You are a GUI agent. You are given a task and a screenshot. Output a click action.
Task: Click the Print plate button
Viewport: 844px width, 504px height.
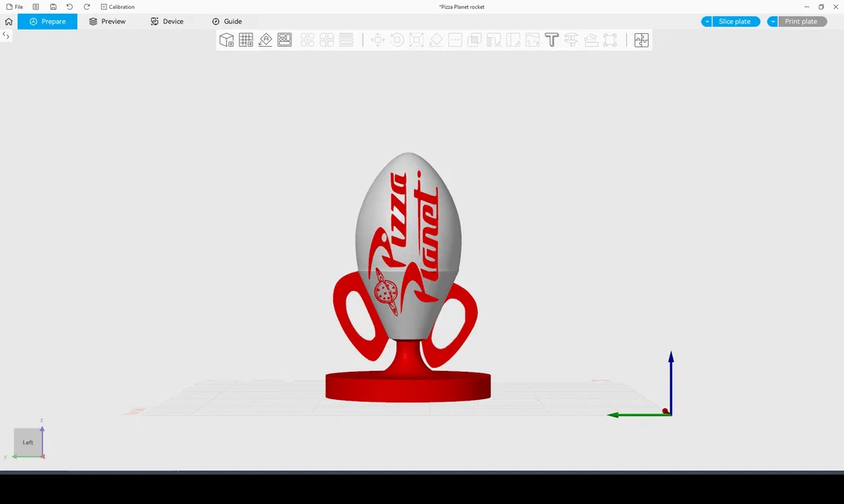[801, 22]
